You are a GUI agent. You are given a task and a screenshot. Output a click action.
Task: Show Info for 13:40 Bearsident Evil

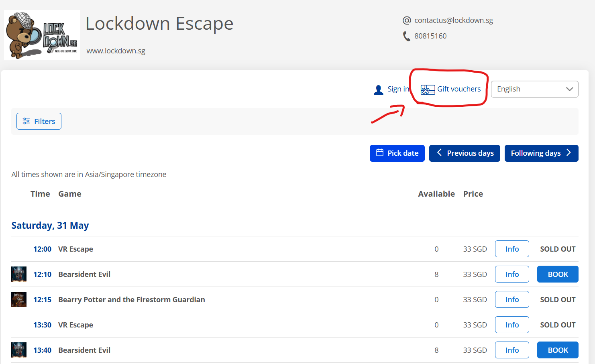click(512, 350)
